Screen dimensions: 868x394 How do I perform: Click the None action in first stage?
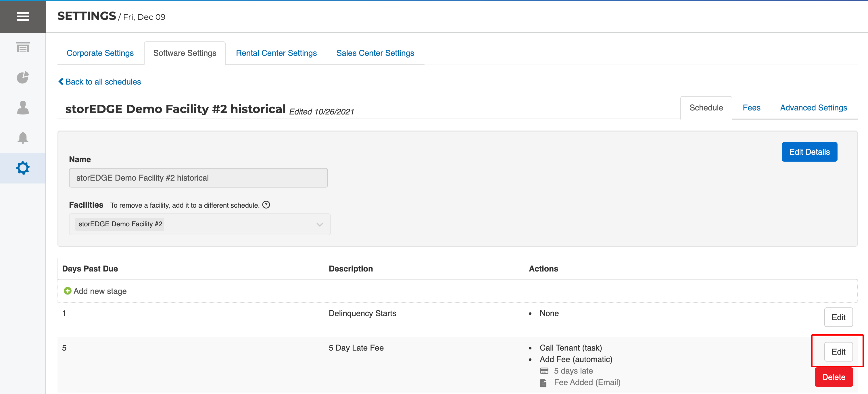click(549, 313)
